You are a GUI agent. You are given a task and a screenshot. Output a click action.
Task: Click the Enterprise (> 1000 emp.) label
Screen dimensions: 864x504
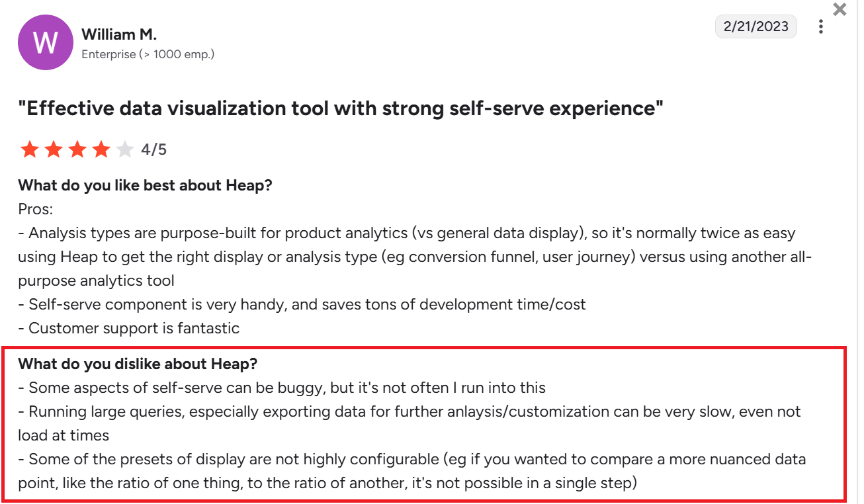(148, 54)
